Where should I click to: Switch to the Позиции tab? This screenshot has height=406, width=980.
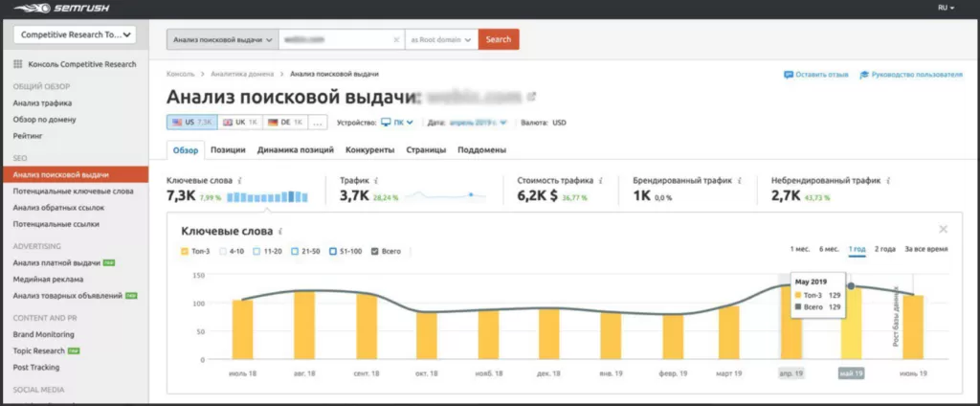point(228,150)
